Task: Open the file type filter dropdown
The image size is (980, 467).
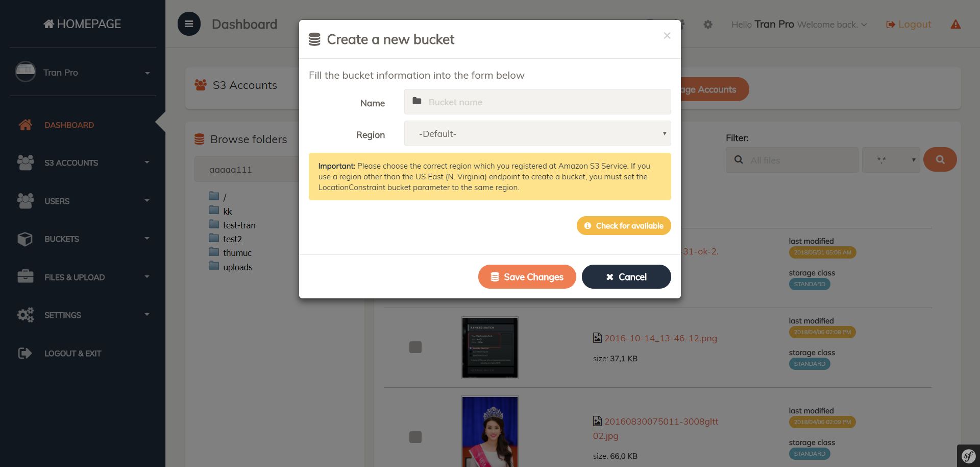Action: [x=891, y=160]
